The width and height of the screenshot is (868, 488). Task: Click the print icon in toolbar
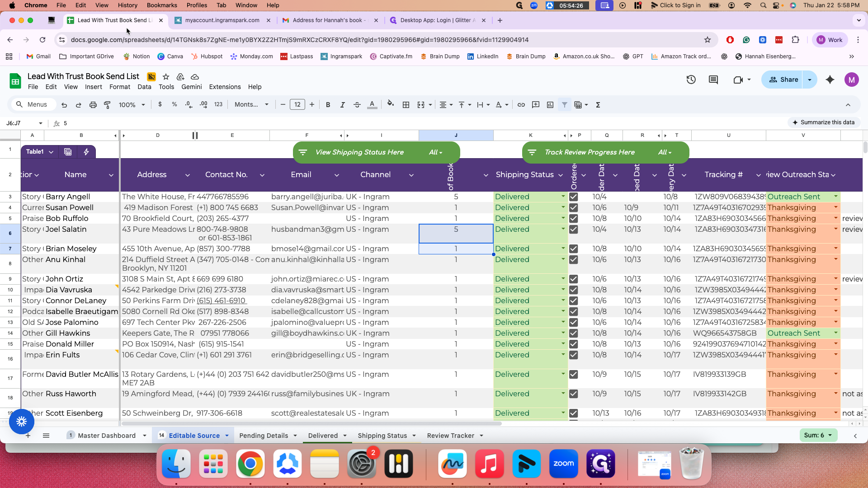(93, 105)
